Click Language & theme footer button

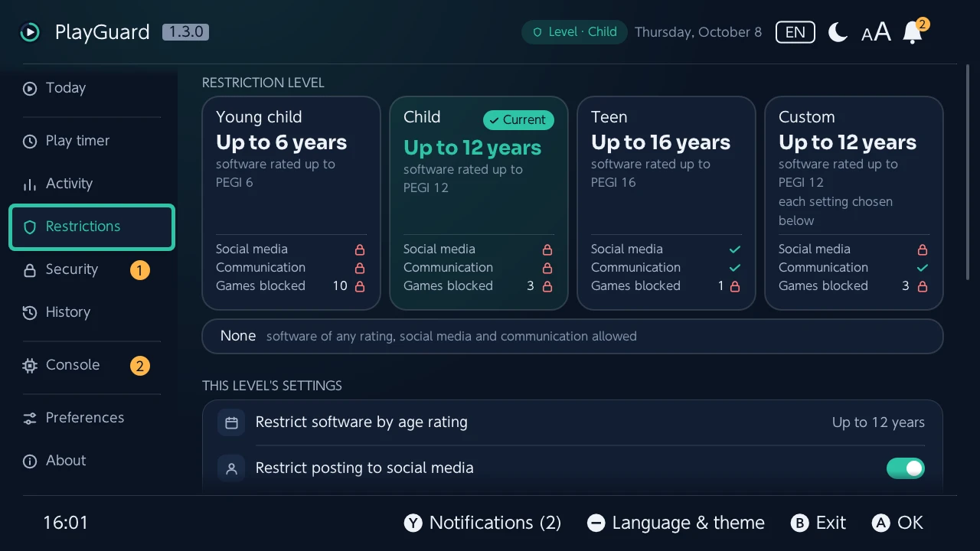click(676, 523)
